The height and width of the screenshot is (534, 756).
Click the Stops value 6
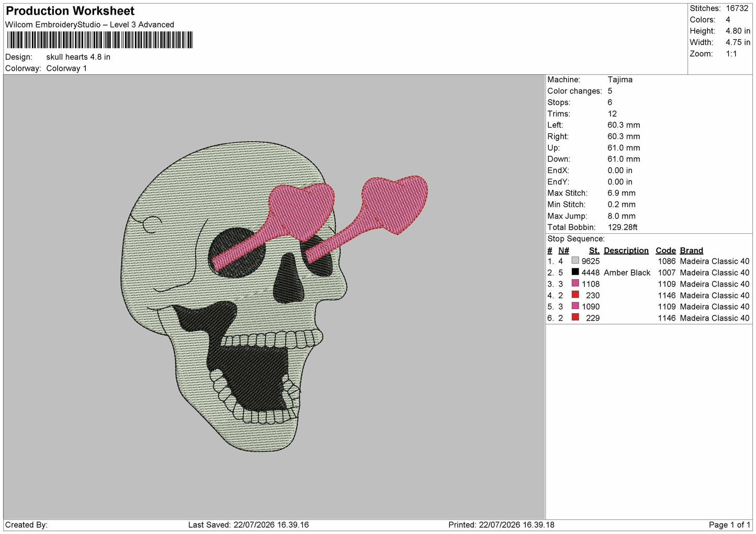tap(610, 103)
